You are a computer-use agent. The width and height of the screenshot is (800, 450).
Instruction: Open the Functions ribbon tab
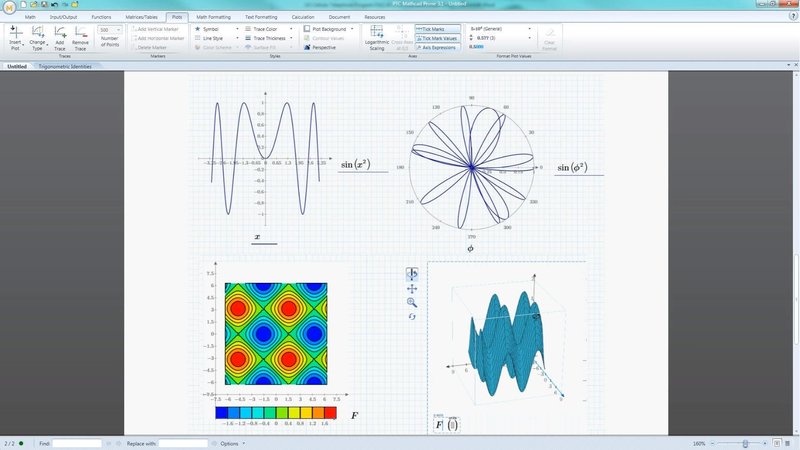(101, 17)
